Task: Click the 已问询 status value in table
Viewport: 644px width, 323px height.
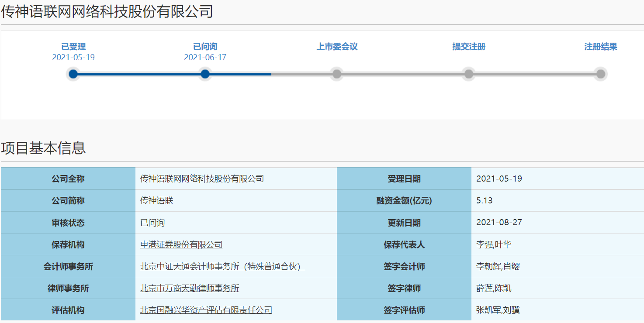Action: click(152, 223)
